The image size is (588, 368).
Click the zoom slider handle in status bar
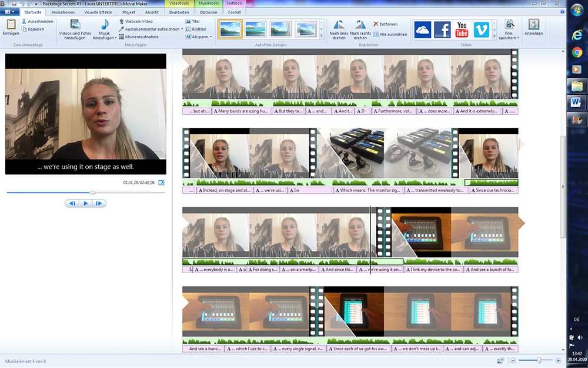(x=537, y=360)
